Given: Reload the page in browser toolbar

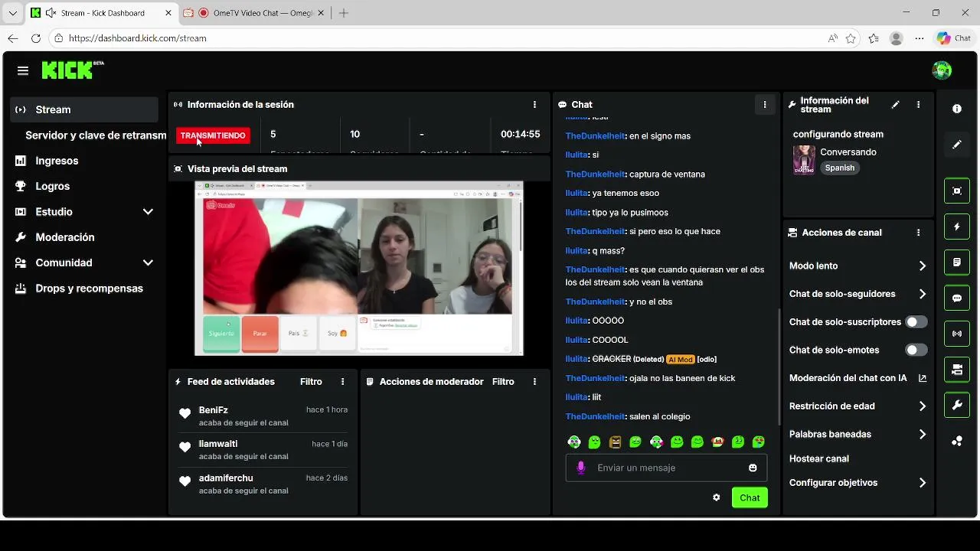Looking at the screenshot, I should pos(36,38).
